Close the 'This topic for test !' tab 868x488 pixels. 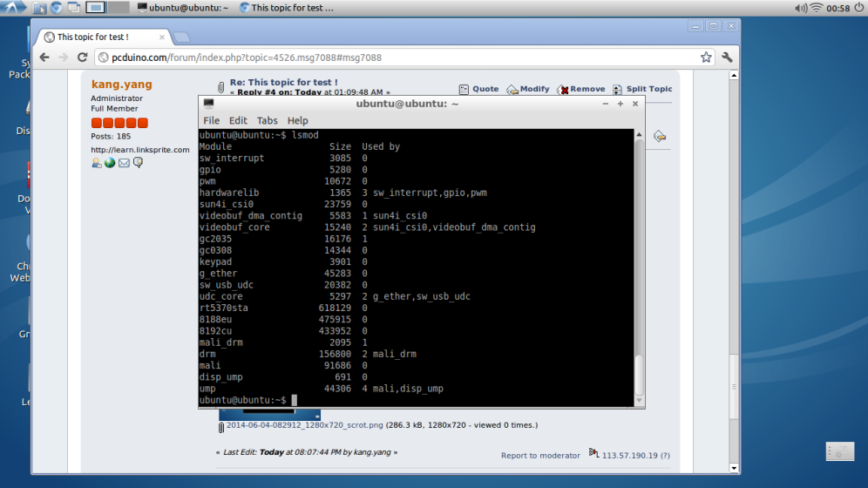tap(161, 37)
